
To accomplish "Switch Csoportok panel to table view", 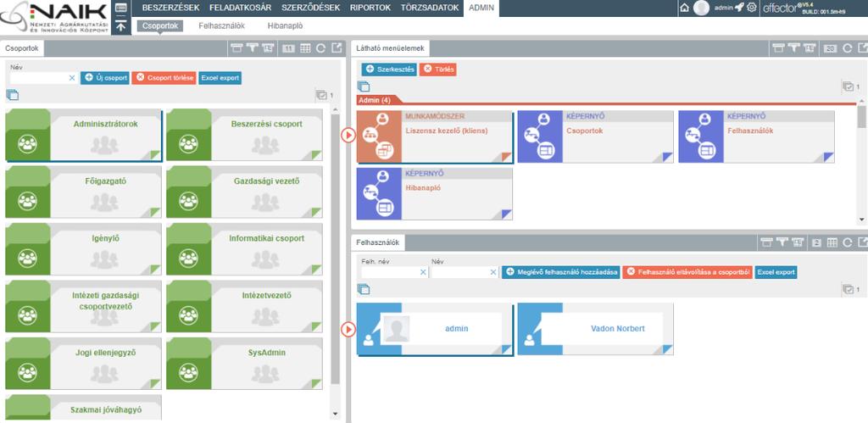I will (x=305, y=48).
